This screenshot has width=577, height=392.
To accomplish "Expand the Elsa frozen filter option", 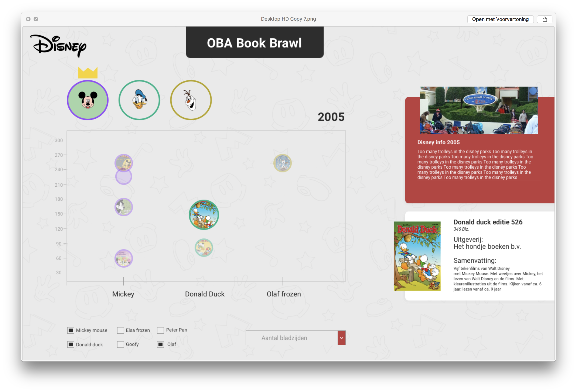I will click(120, 330).
